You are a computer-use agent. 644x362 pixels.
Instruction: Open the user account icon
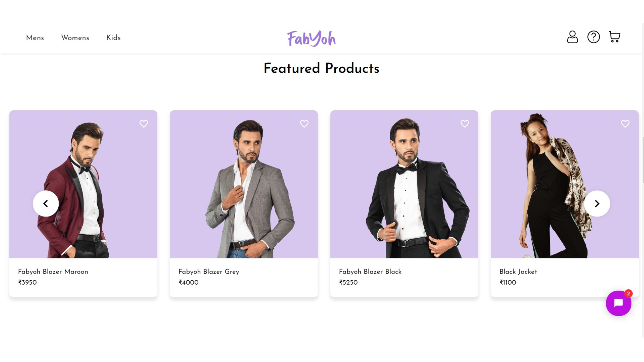[572, 37]
